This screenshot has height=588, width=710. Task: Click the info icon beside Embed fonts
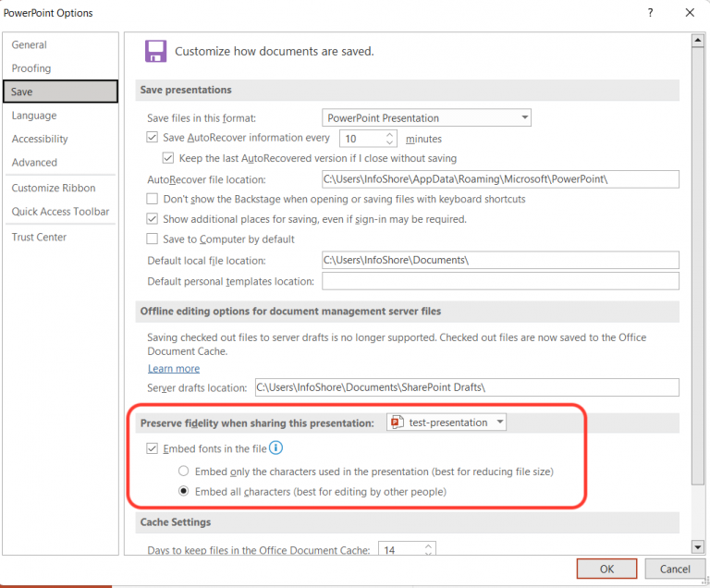pos(275,449)
